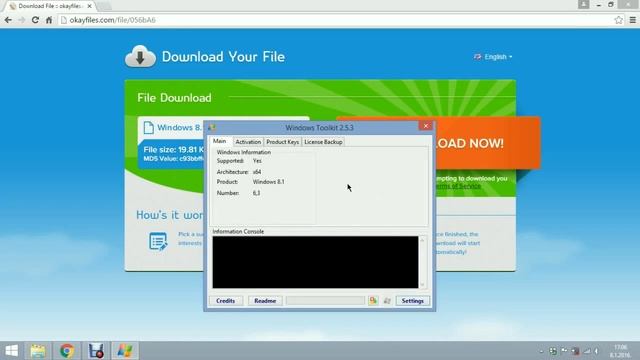This screenshot has width=640, height=360.
Task: Click the cloud download logo
Action: coord(140,56)
